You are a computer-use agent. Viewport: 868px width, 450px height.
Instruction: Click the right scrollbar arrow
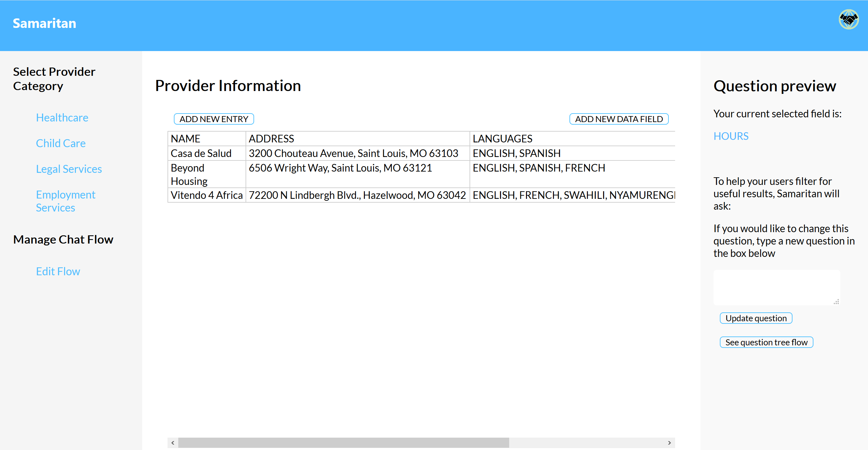pos(669,443)
